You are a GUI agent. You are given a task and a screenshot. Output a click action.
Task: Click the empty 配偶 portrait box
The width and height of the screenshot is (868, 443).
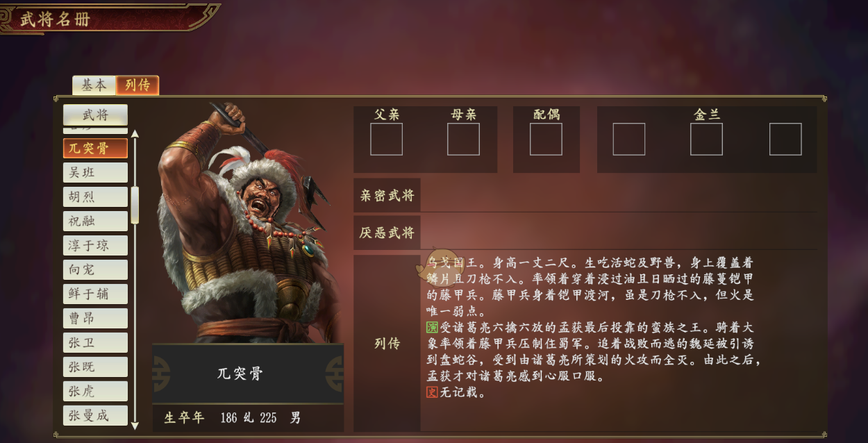(x=546, y=139)
